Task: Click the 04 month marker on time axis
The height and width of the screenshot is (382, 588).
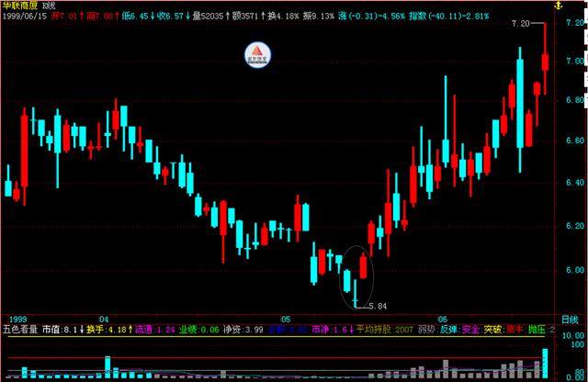Action: point(104,320)
